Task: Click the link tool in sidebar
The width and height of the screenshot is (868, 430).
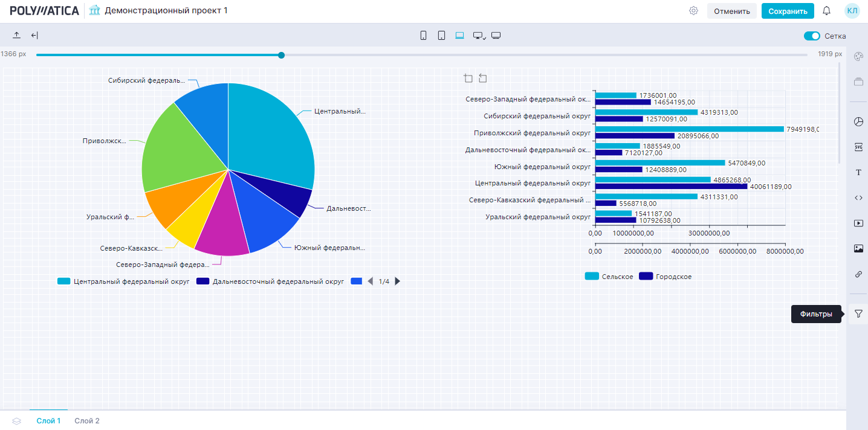Action: (858, 274)
